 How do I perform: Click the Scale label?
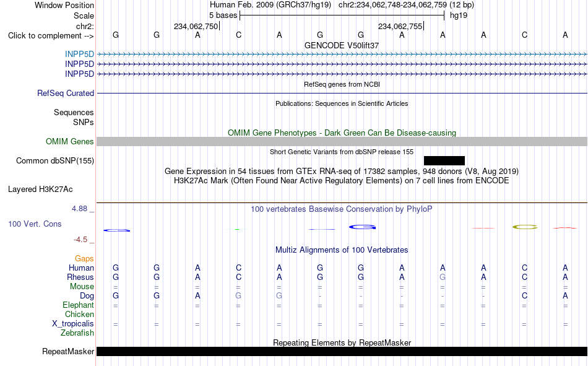[x=84, y=15]
